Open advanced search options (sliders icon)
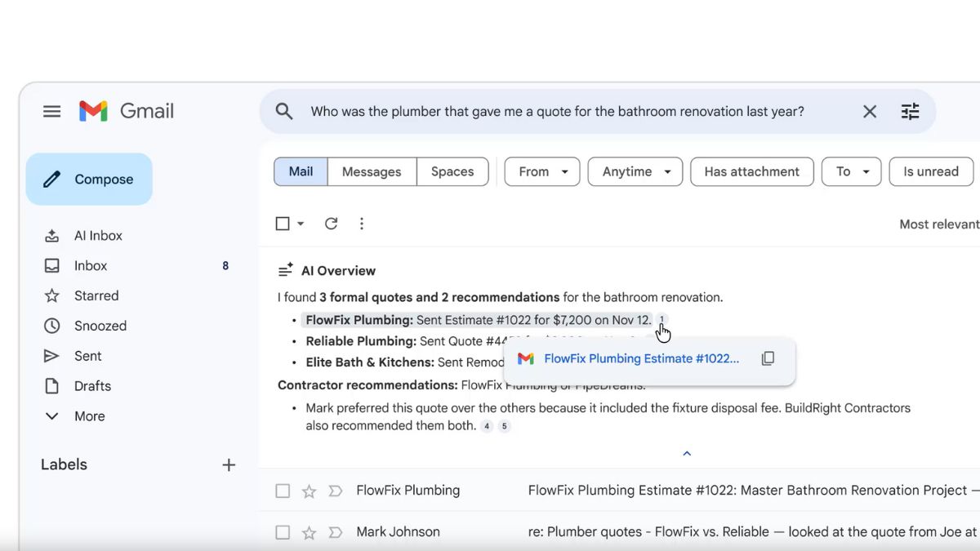 point(910,111)
